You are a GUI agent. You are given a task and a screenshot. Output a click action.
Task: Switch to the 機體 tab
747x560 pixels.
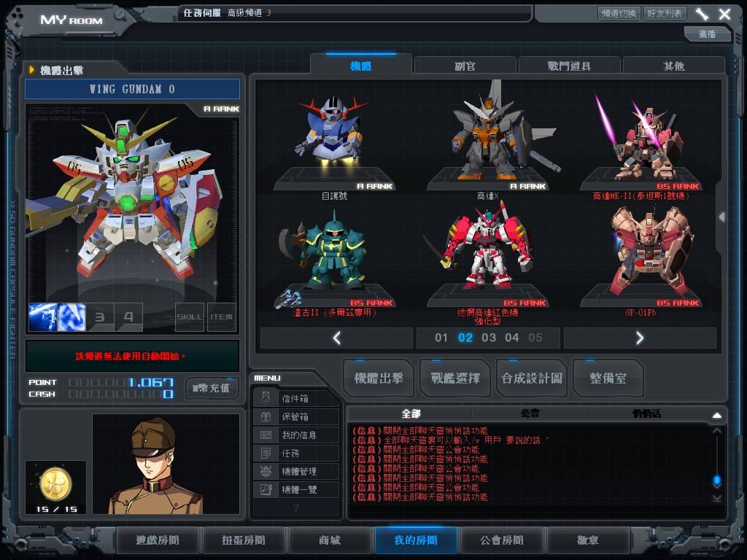coord(360,66)
